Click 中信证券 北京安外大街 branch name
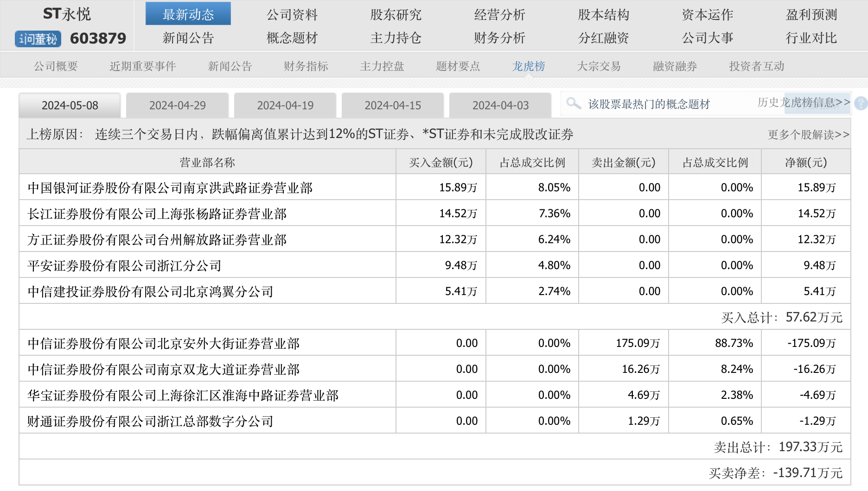The width and height of the screenshot is (868, 491). click(x=163, y=343)
